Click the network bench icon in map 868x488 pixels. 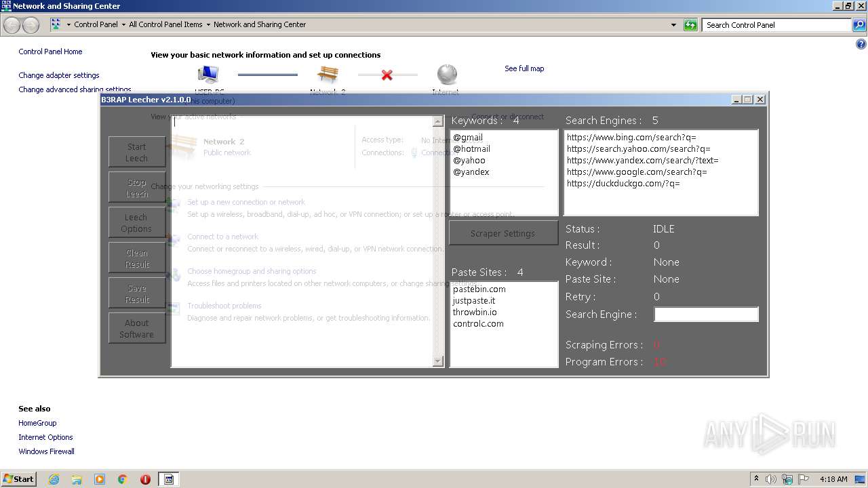coord(328,74)
